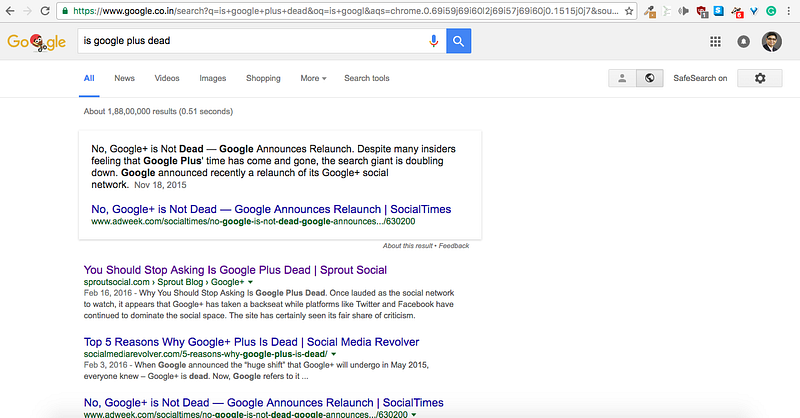The height and width of the screenshot is (418, 800).
Task: Select the All results tab
Action: coord(89,78)
